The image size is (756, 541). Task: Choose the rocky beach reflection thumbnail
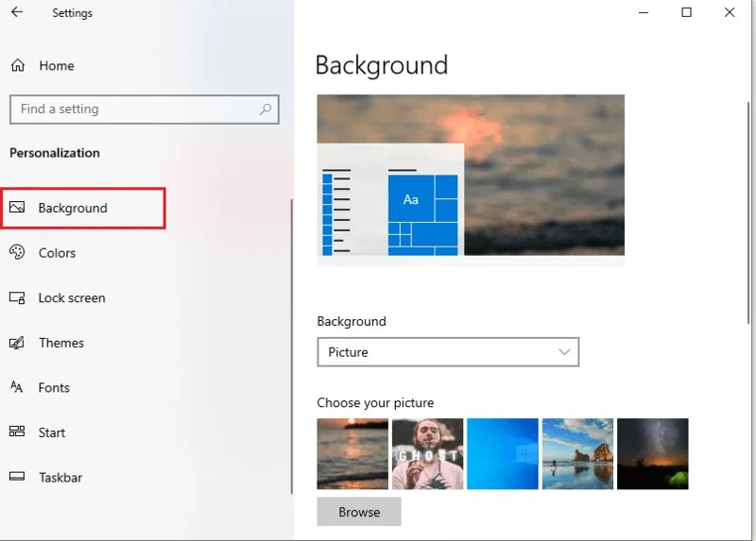(x=577, y=454)
